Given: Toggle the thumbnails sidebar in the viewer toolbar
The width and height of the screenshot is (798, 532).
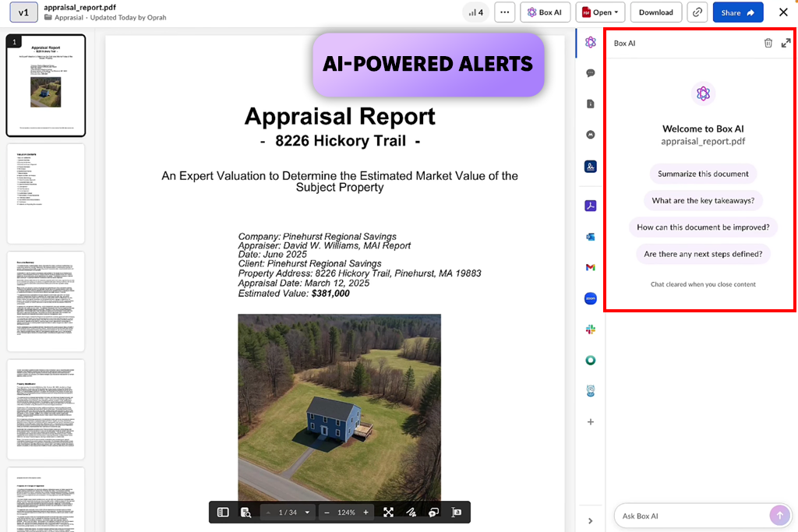Looking at the screenshot, I should 223,513.
